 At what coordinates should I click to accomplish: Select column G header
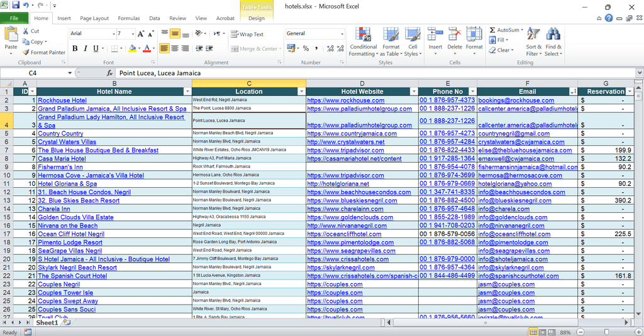click(x=606, y=84)
